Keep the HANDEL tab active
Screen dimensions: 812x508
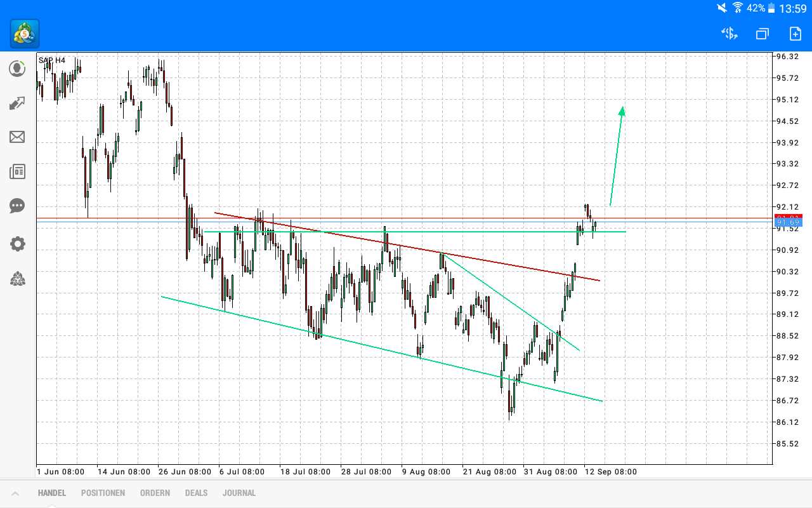coord(51,493)
